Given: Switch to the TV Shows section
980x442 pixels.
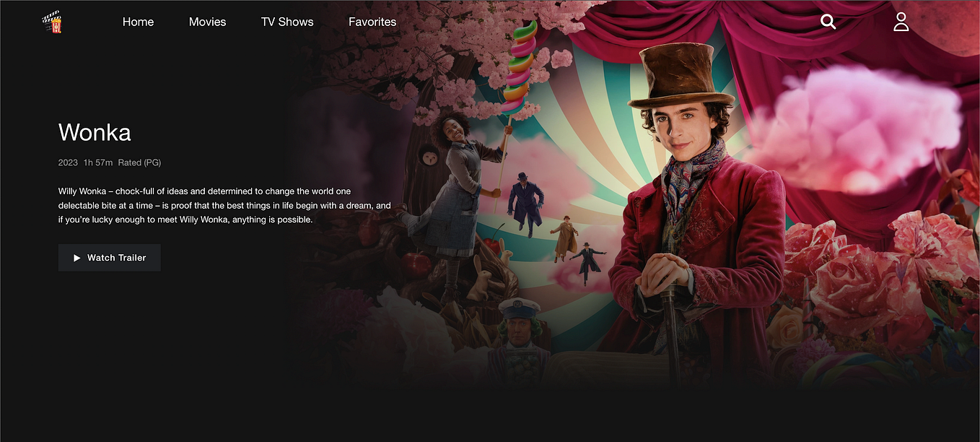Looking at the screenshot, I should (287, 22).
